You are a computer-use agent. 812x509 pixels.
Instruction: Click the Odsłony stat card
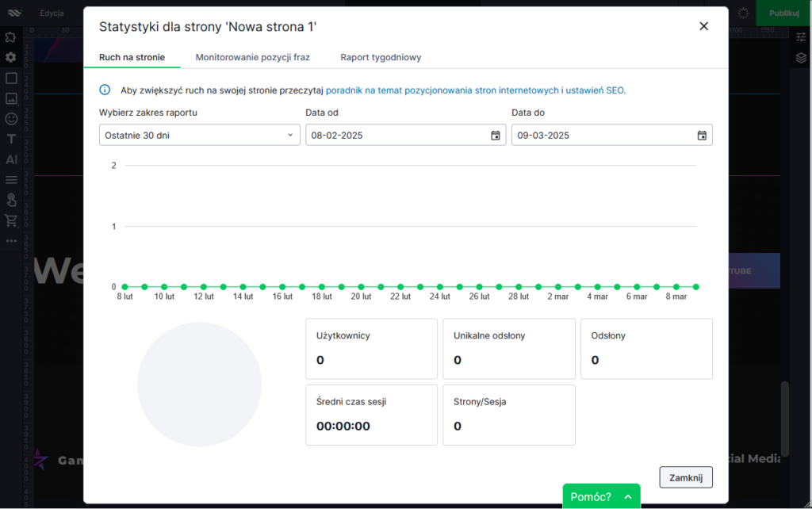[646, 349]
